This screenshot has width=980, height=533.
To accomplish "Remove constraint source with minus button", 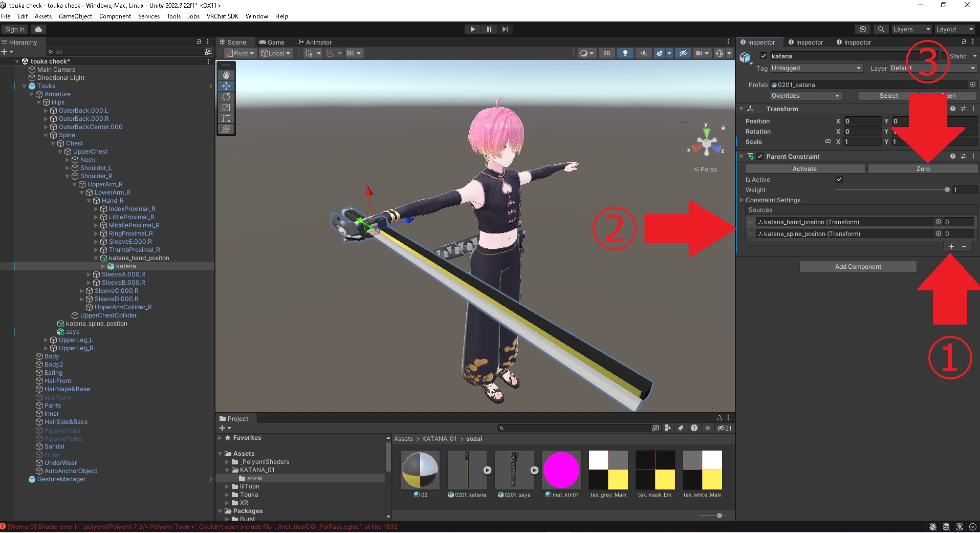I will (x=964, y=246).
